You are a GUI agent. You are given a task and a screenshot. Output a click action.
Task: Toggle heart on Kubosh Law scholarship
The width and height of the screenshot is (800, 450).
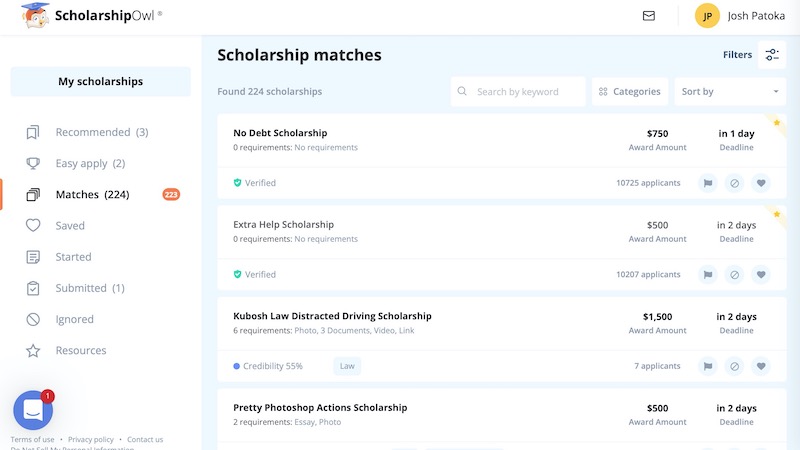tap(762, 366)
